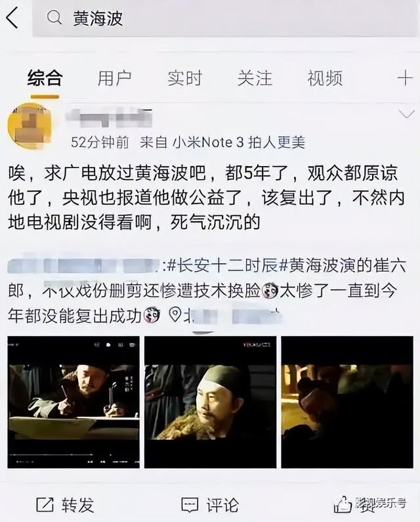Open the #长安十二时辰# hashtag link
Image resolution: width=420 pixels, height=522 pixels.
[222, 266]
